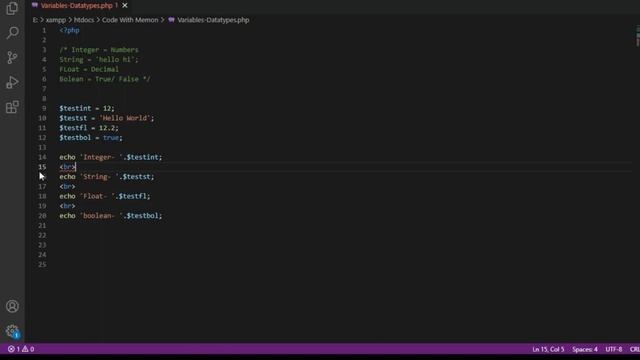Screen dimensions: 640x360
Task: Close the Variables-Datatypes.php tab
Action: 124,5
